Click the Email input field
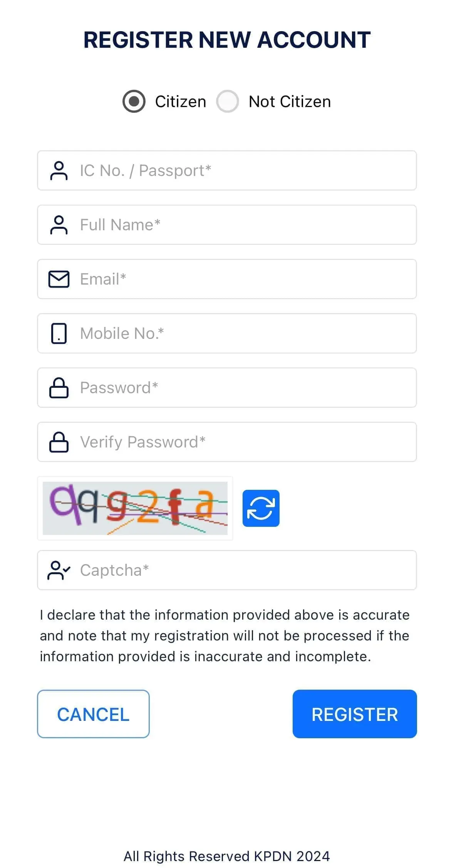The image size is (454, 868). pyautogui.click(x=227, y=279)
